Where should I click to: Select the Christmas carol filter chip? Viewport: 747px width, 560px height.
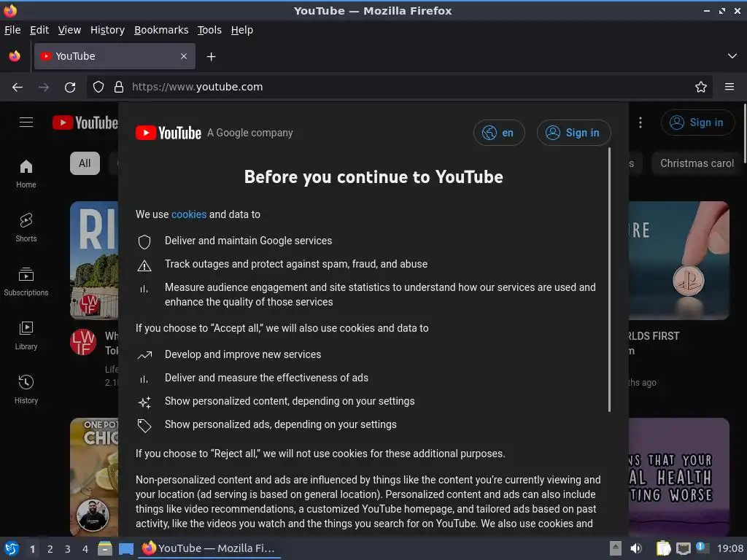pos(697,163)
